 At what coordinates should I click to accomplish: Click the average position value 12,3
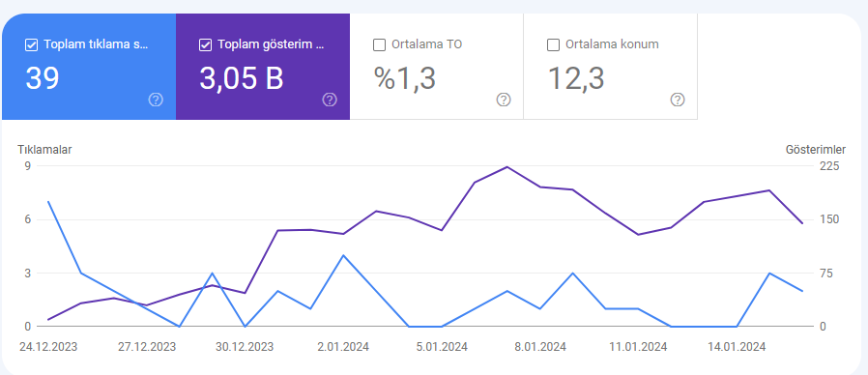[576, 78]
